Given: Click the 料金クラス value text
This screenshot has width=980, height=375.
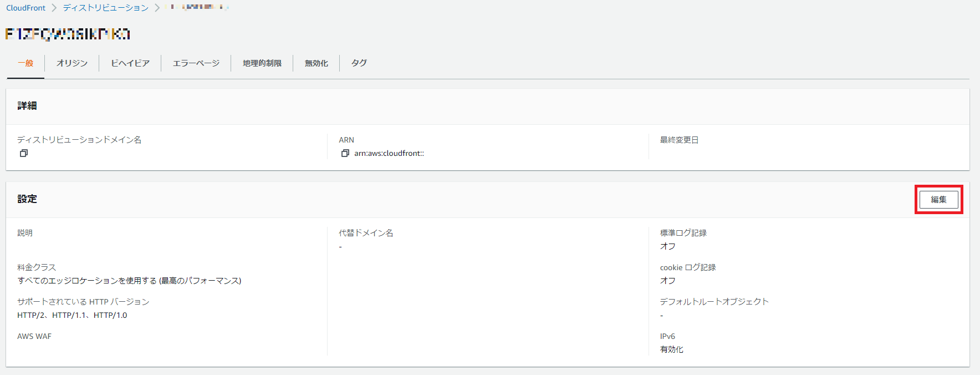Looking at the screenshot, I should click(129, 281).
